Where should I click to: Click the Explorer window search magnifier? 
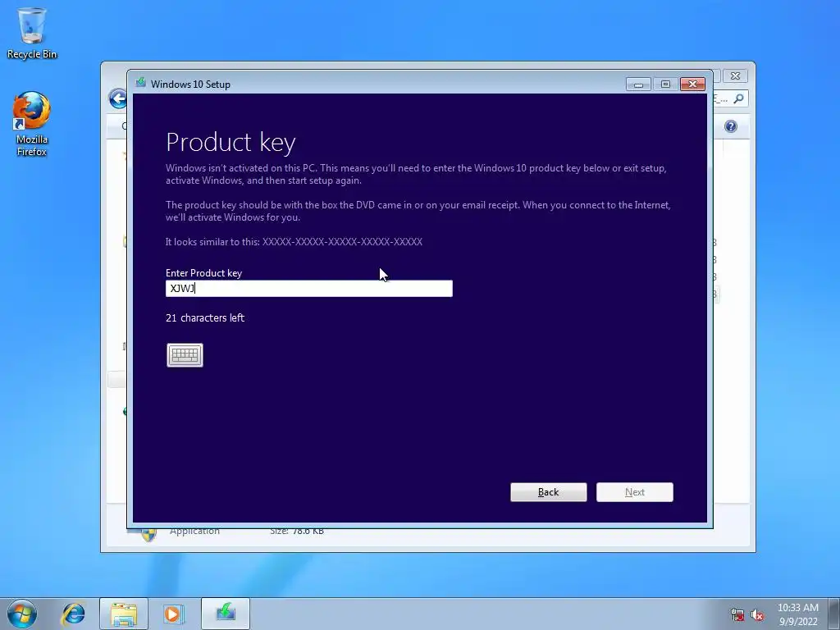pos(738,98)
